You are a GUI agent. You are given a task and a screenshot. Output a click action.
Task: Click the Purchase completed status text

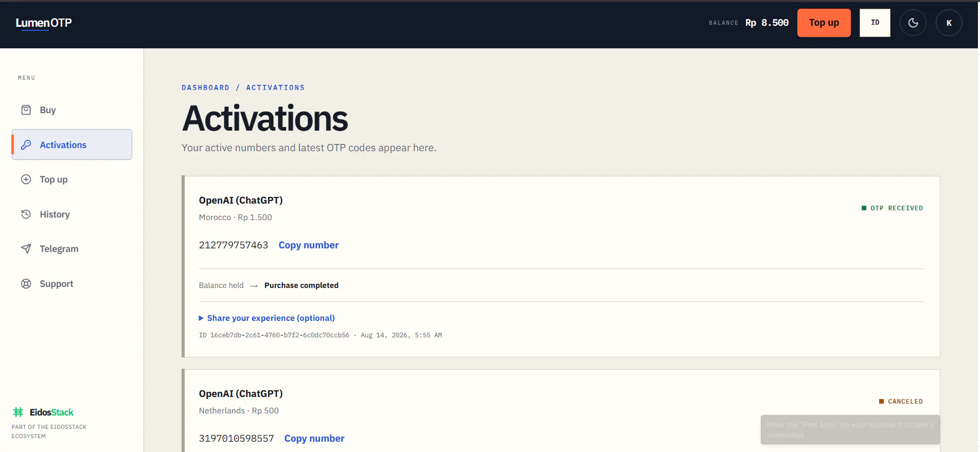(x=301, y=285)
